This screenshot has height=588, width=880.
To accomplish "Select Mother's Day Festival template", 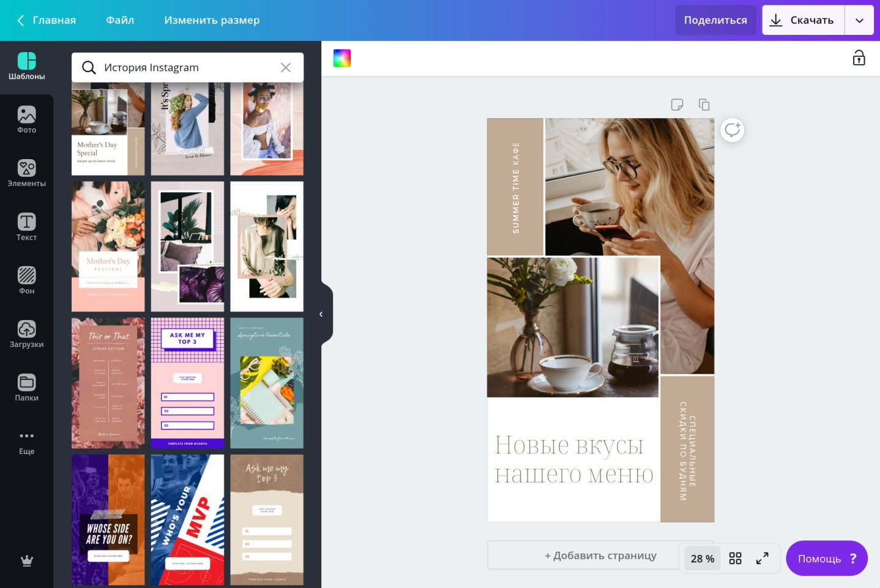I will tap(108, 247).
